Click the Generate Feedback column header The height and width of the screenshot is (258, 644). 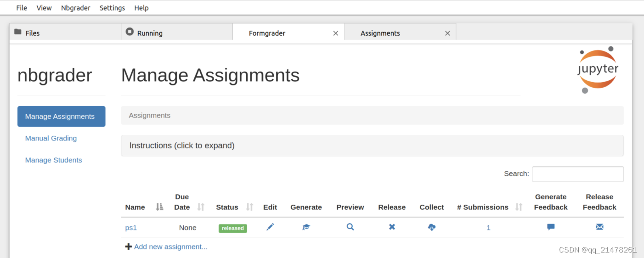pyautogui.click(x=551, y=202)
